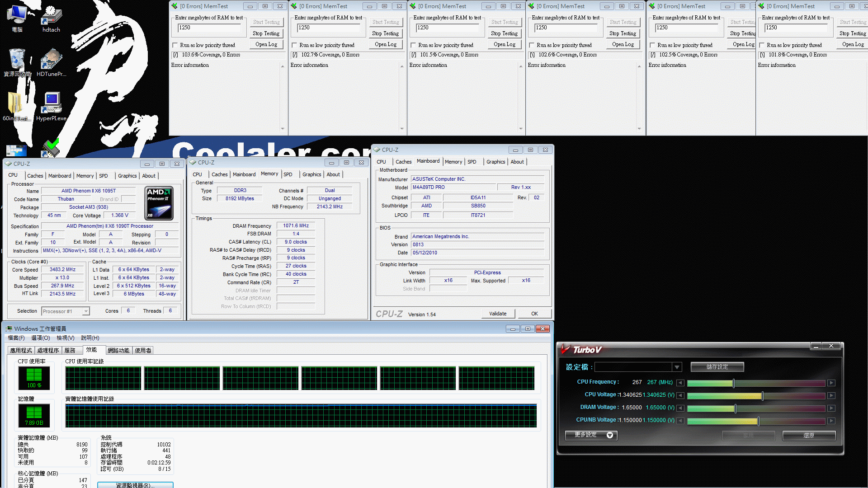Click 資源監視器(R) button in Task Manager
Image resolution: width=868 pixels, height=488 pixels.
click(135, 485)
